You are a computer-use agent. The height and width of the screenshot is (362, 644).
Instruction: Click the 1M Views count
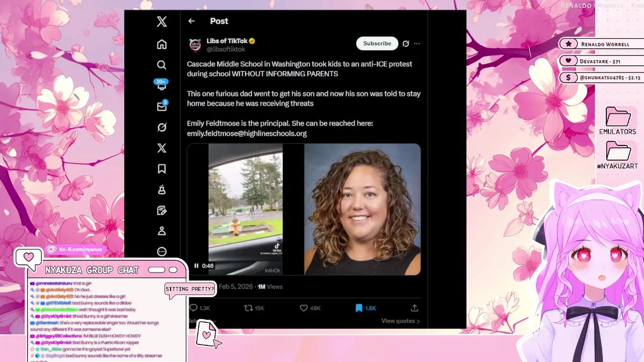click(x=270, y=287)
